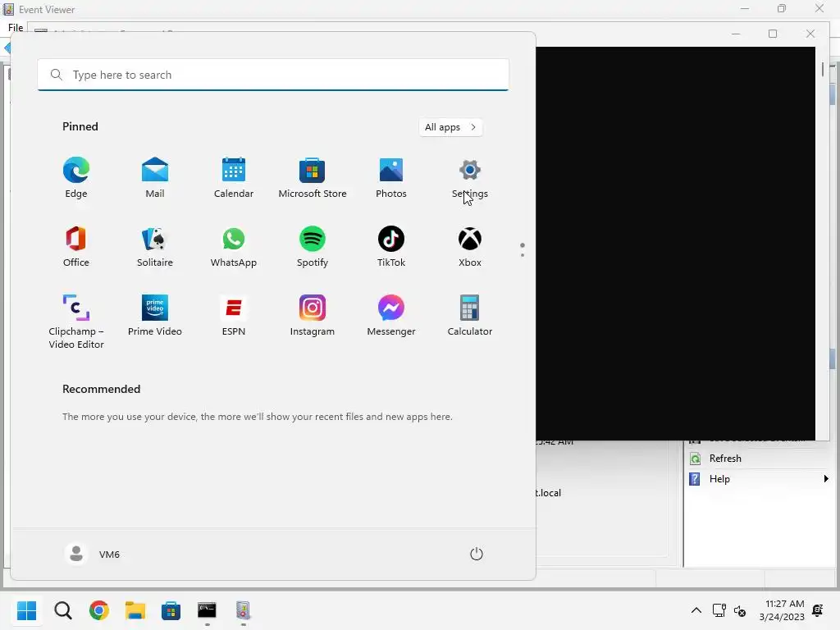Screen dimensions: 840x630
Task: Open taskbar Search magnifier
Action: pos(62,610)
